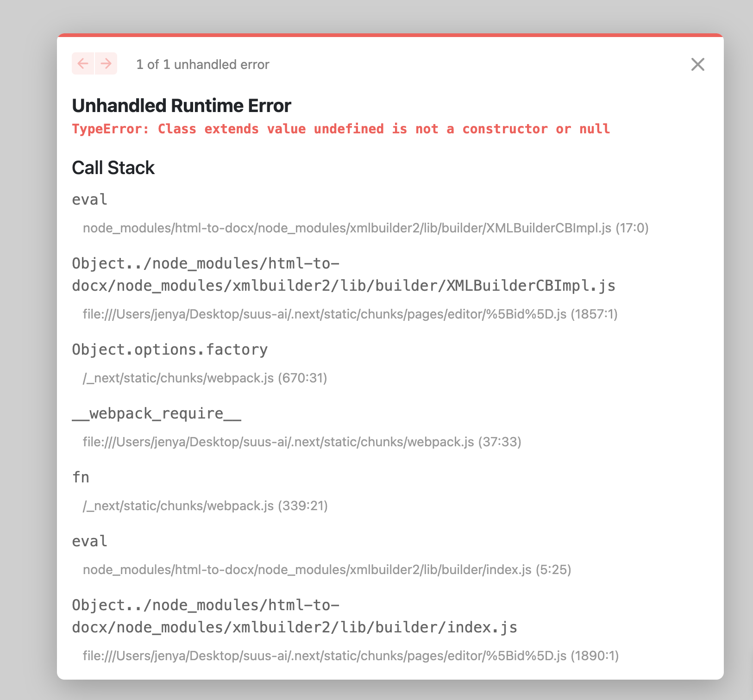753x700 pixels.
Task: Expand the second 'eval' stack frame
Action: point(89,541)
